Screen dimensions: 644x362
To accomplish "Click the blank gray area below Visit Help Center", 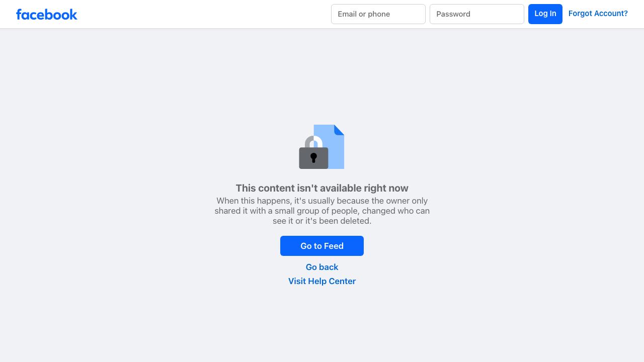I will point(322,322).
